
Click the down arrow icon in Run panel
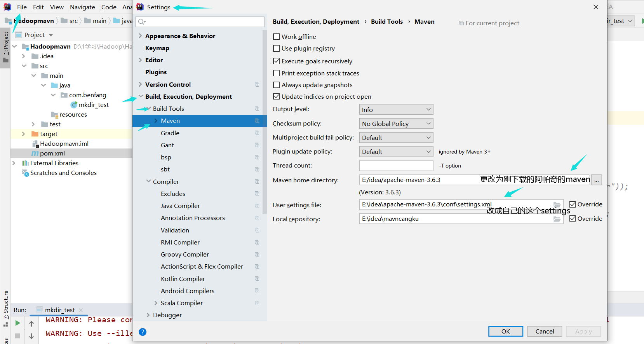pyautogui.click(x=31, y=336)
